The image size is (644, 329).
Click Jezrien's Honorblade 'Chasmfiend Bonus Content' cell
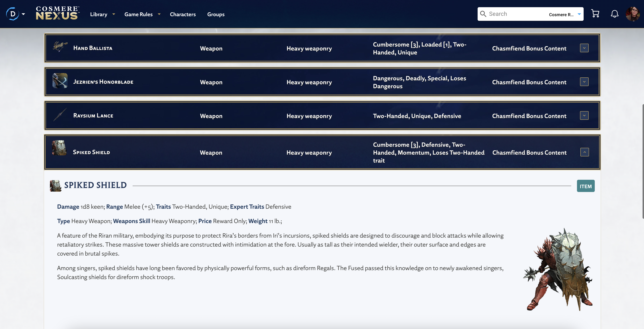[529, 82]
